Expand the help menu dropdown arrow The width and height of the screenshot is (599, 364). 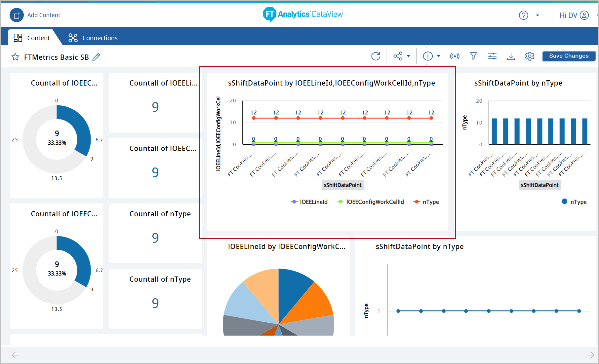coord(538,15)
